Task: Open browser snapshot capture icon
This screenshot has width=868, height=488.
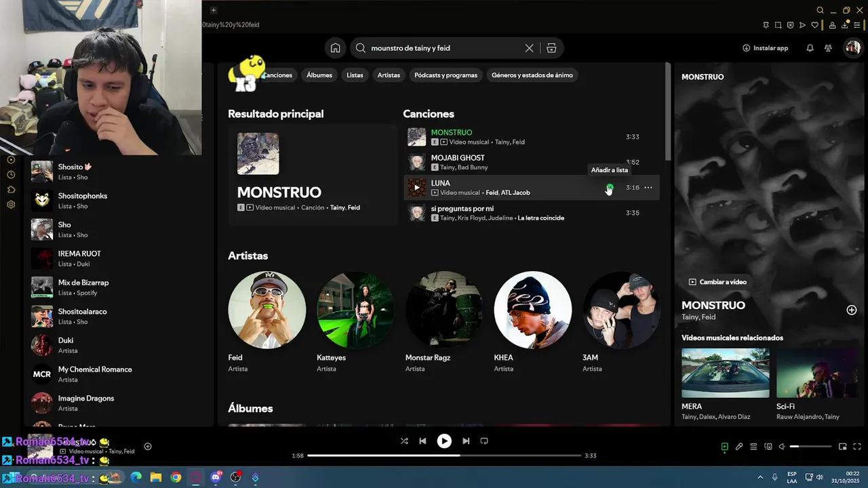Action: (x=778, y=25)
